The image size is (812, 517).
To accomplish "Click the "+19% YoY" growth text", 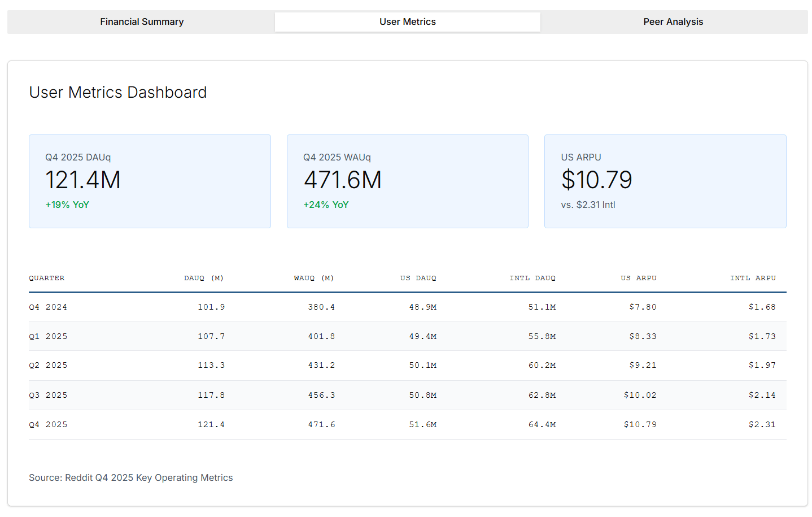I will pyautogui.click(x=67, y=205).
